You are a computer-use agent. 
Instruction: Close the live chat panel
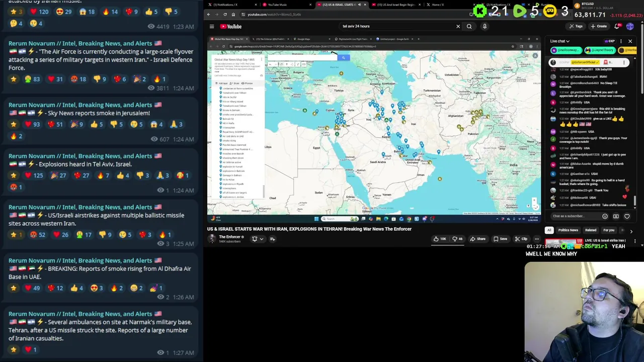click(x=630, y=41)
